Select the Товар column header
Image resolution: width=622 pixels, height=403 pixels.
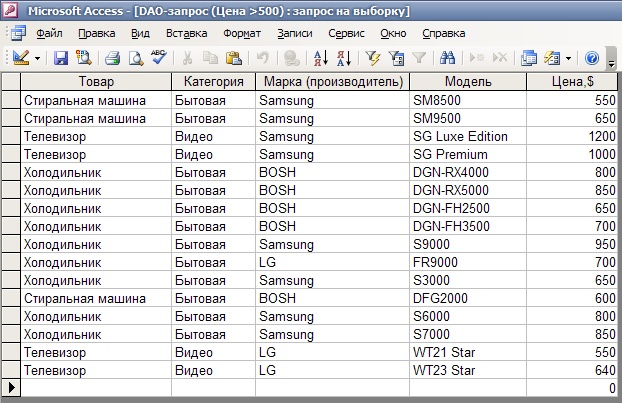[96, 82]
